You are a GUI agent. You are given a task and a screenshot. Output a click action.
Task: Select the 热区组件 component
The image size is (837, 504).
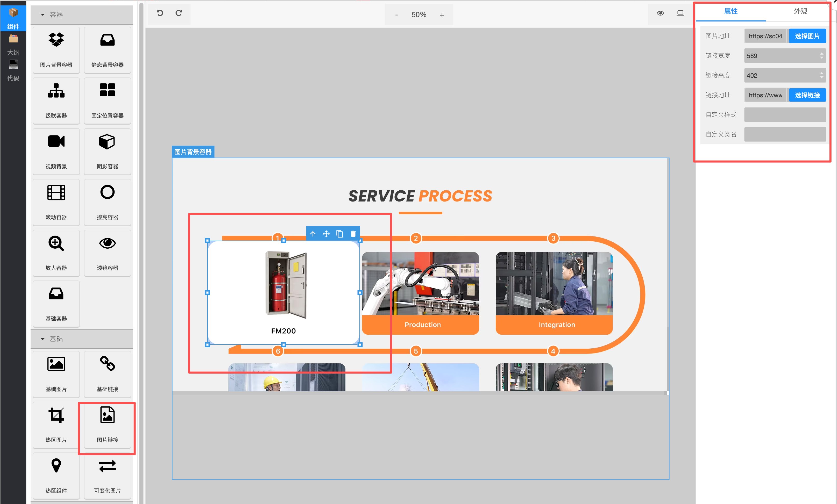point(56,476)
